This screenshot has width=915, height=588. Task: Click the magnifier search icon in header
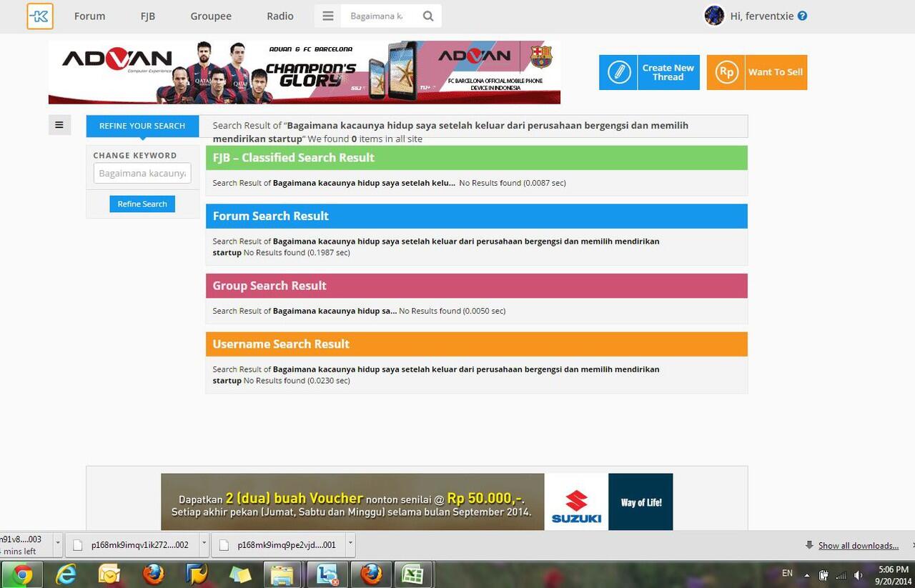(428, 16)
